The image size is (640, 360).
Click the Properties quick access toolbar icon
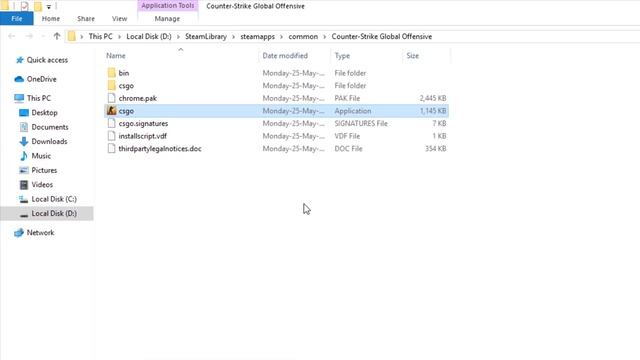pos(25,6)
